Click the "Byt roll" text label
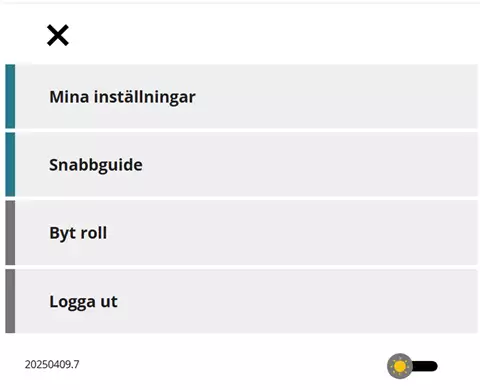The width and height of the screenshot is (480, 390). (78, 233)
